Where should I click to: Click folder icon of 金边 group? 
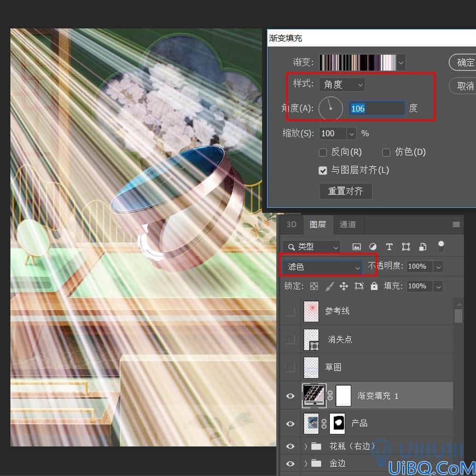[316, 463]
